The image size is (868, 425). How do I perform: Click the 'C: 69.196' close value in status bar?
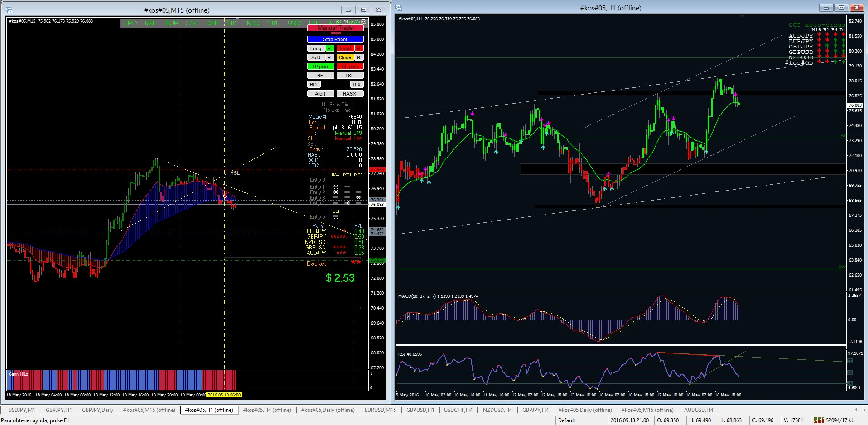point(763,420)
